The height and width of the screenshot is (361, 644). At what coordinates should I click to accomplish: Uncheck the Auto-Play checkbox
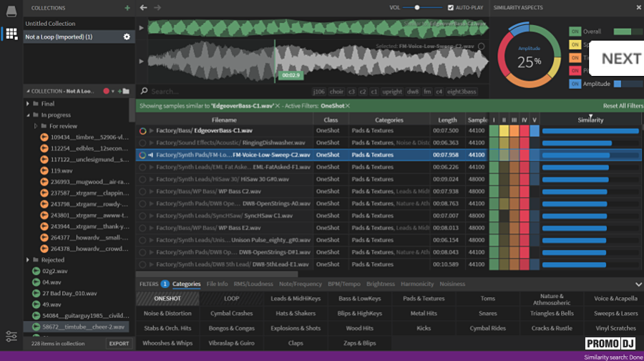click(x=450, y=8)
